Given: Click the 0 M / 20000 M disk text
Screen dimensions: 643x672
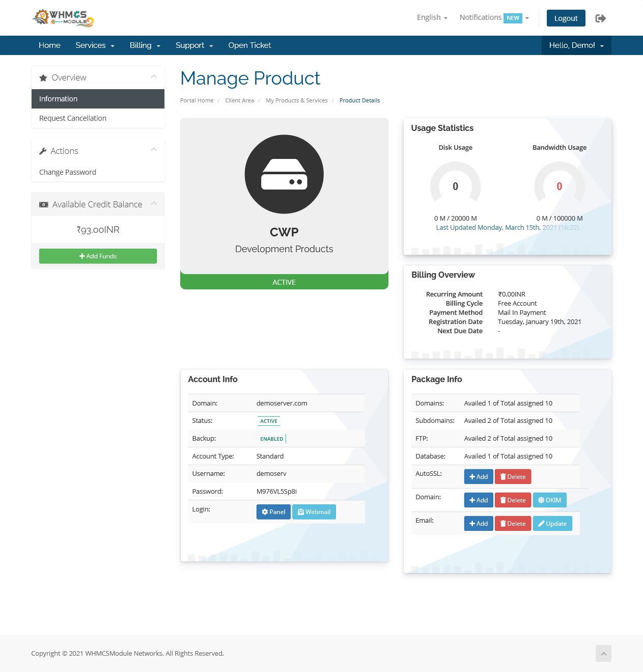Looking at the screenshot, I should tap(456, 219).
